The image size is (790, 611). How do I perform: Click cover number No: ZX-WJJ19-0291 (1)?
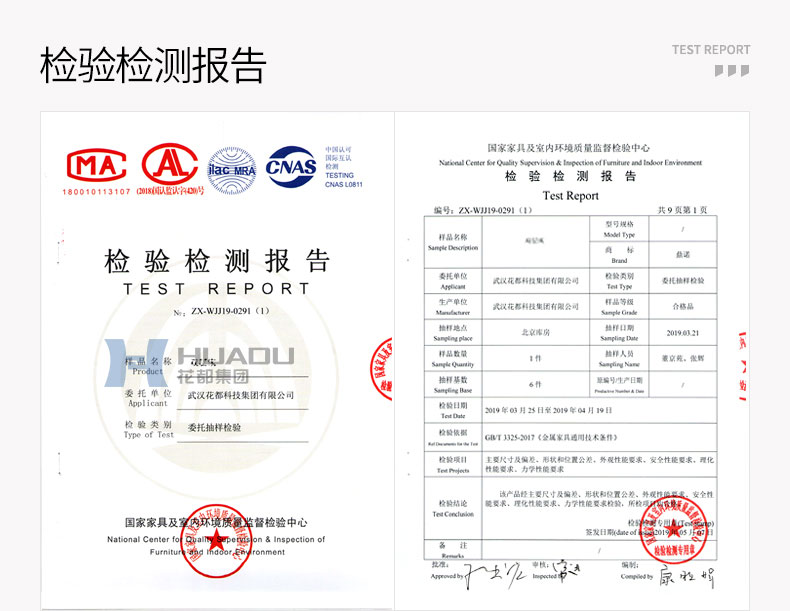222,311
